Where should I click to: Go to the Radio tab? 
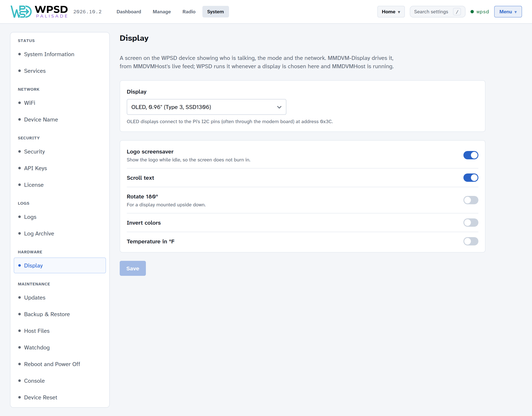pos(189,12)
